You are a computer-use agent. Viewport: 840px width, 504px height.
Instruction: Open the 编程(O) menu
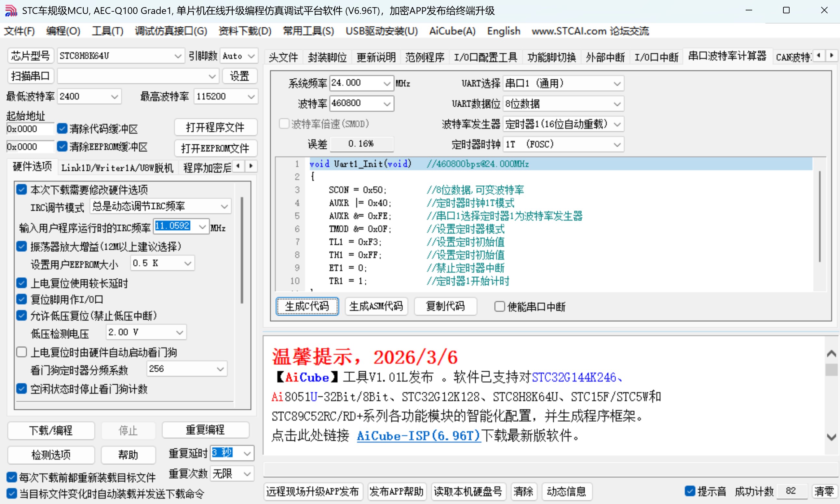tap(63, 31)
